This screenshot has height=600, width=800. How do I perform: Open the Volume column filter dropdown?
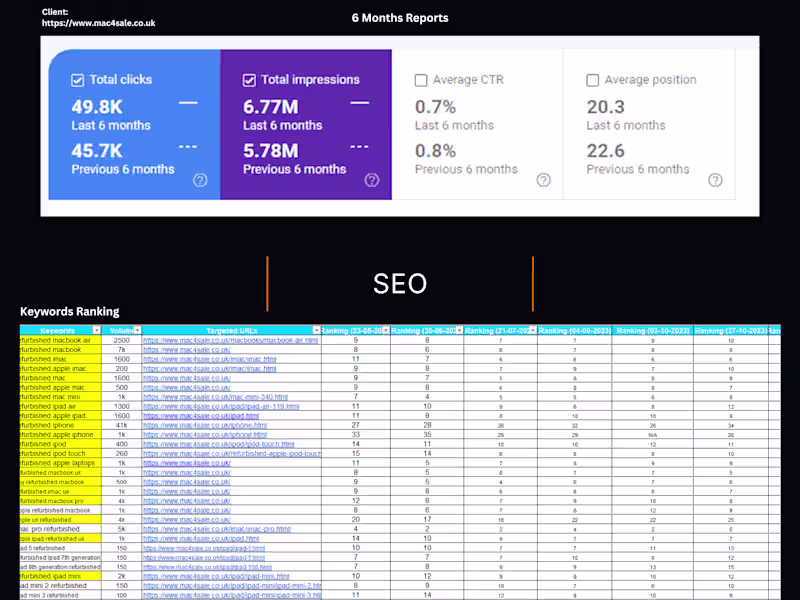click(137, 331)
